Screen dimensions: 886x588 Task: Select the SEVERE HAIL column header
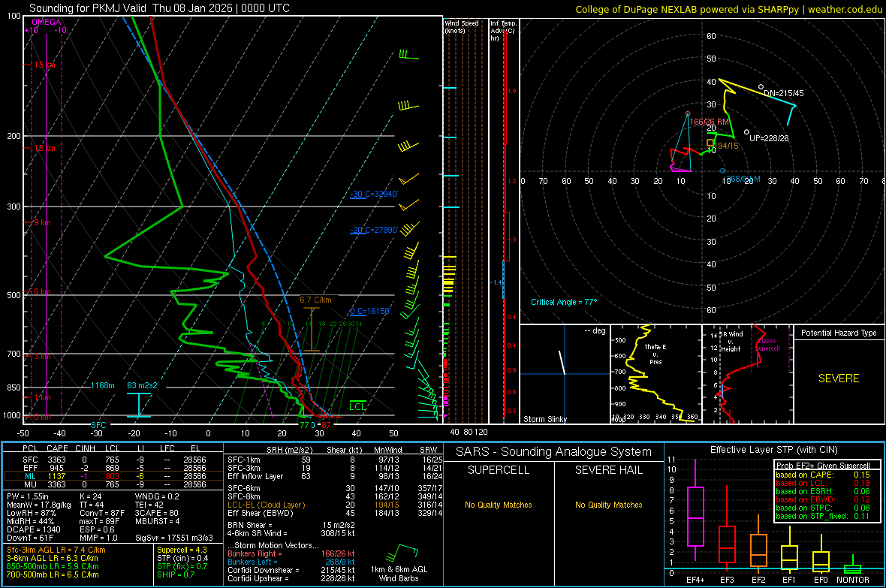[608, 470]
